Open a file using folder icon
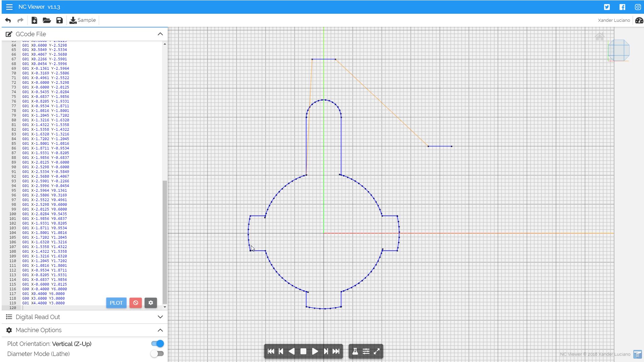This screenshot has width=644, height=362. click(x=47, y=20)
